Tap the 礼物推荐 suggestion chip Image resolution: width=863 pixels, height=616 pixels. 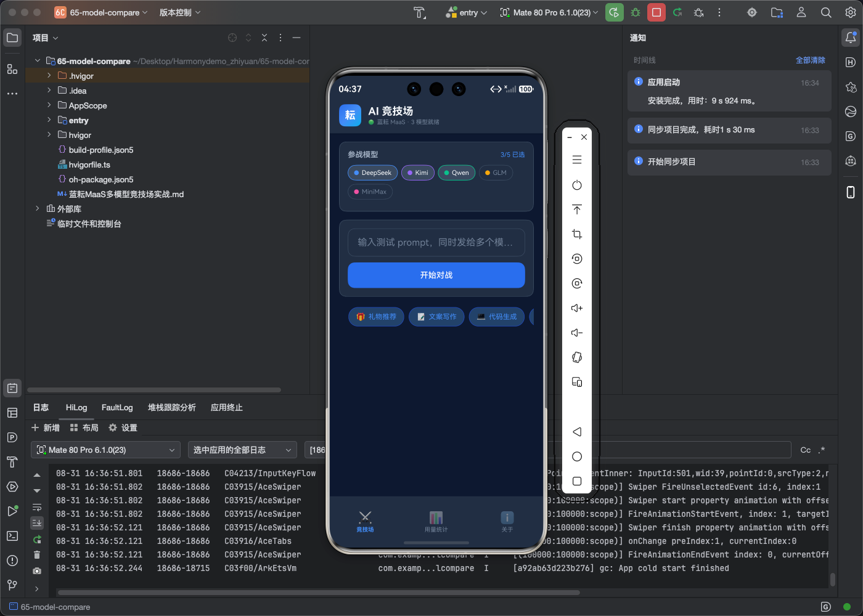tap(376, 317)
